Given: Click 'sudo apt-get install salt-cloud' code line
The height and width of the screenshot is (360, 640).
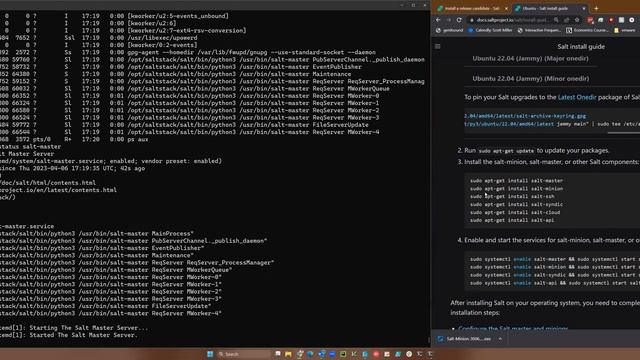Looking at the screenshot, I should coord(515,212).
